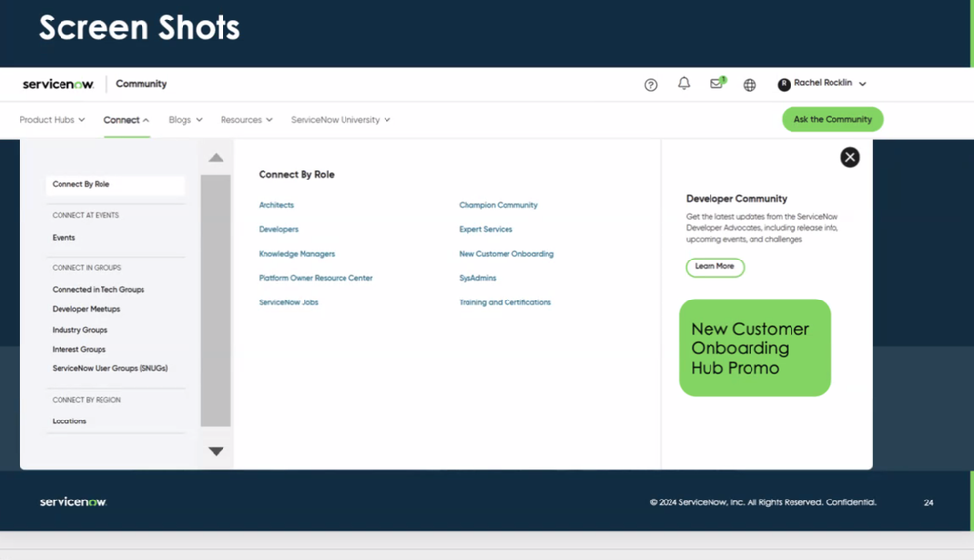This screenshot has height=560, width=974.
Task: Open the New Customer Onboarding Hub Promo card
Action: click(754, 347)
